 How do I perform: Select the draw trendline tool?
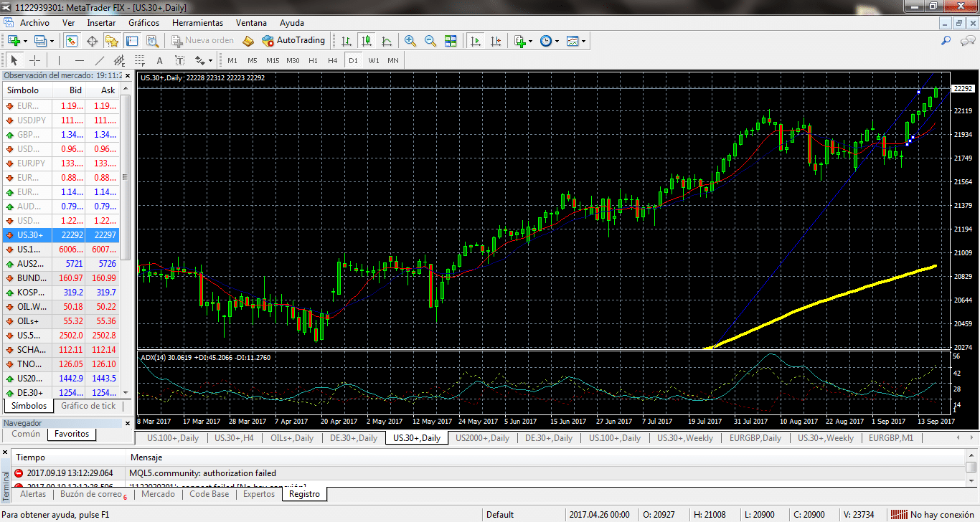(100, 60)
